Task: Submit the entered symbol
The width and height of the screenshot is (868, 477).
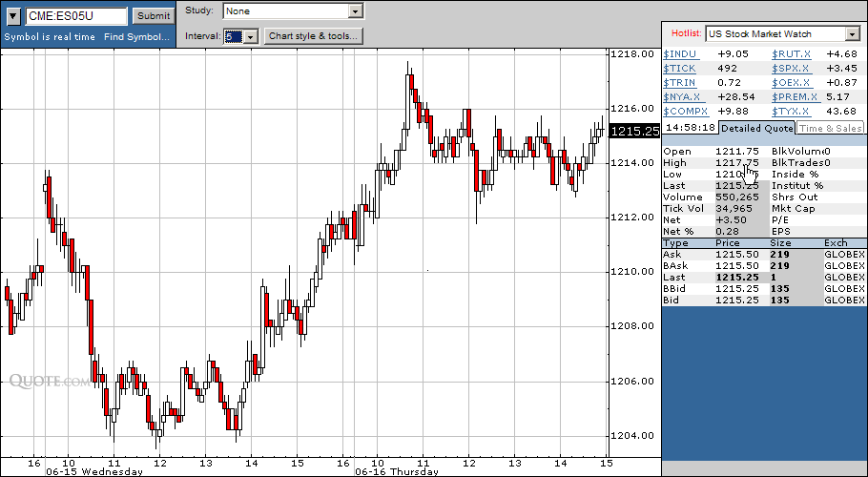Action: tap(154, 16)
